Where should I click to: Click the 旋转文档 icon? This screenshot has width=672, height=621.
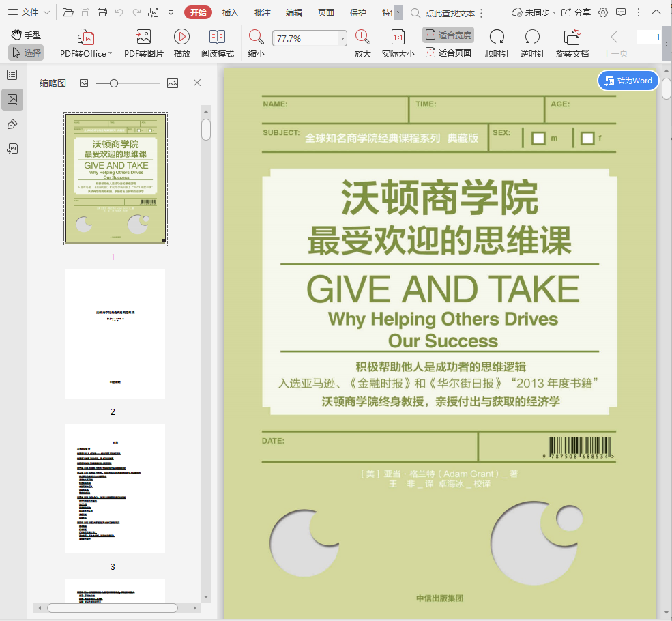tap(572, 37)
